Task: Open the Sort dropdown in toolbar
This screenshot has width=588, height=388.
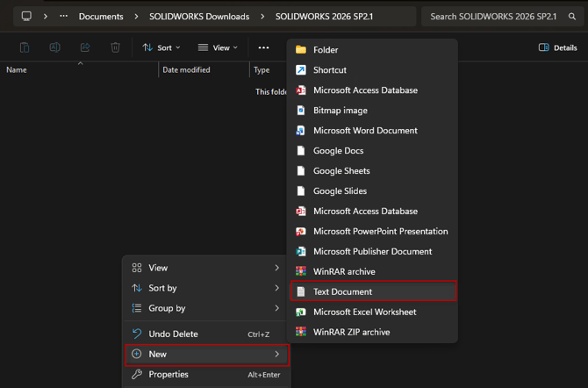Action: click(x=161, y=47)
